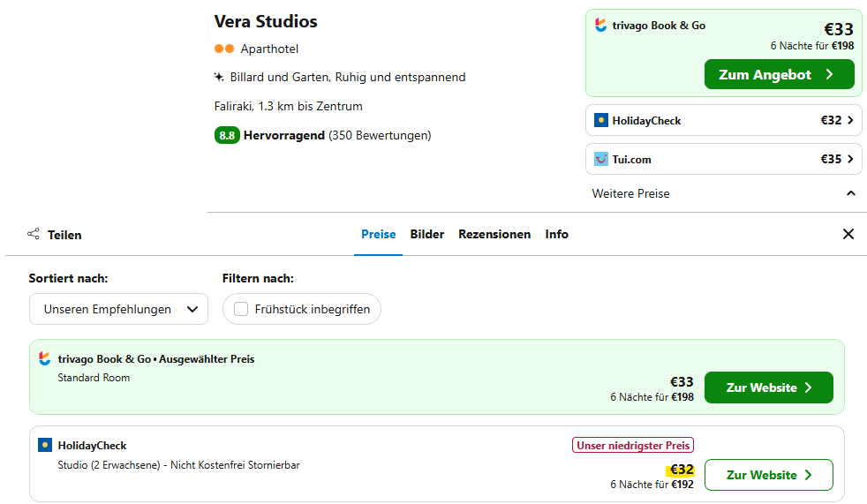Close the details panel with X
867x504 pixels.
[848, 234]
